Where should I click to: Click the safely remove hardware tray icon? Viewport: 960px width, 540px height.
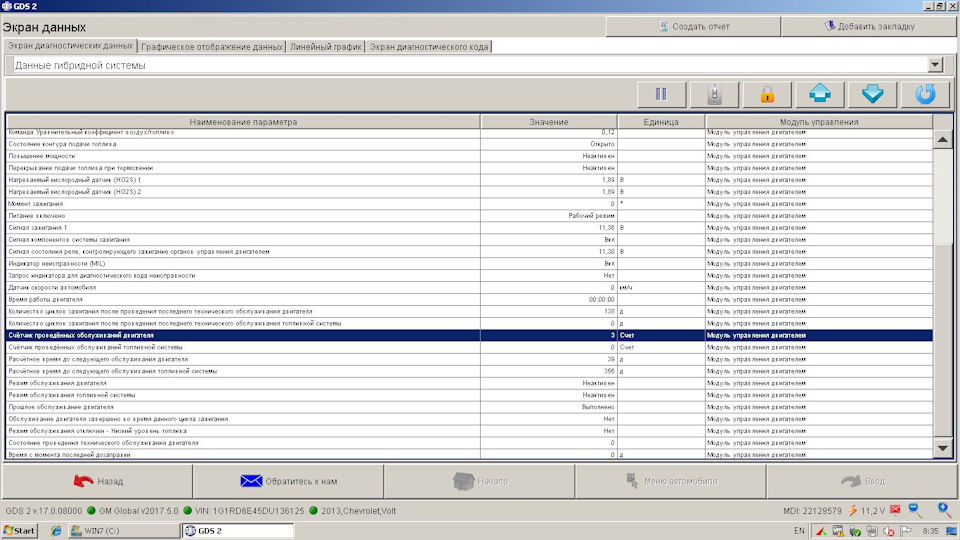tap(855, 531)
